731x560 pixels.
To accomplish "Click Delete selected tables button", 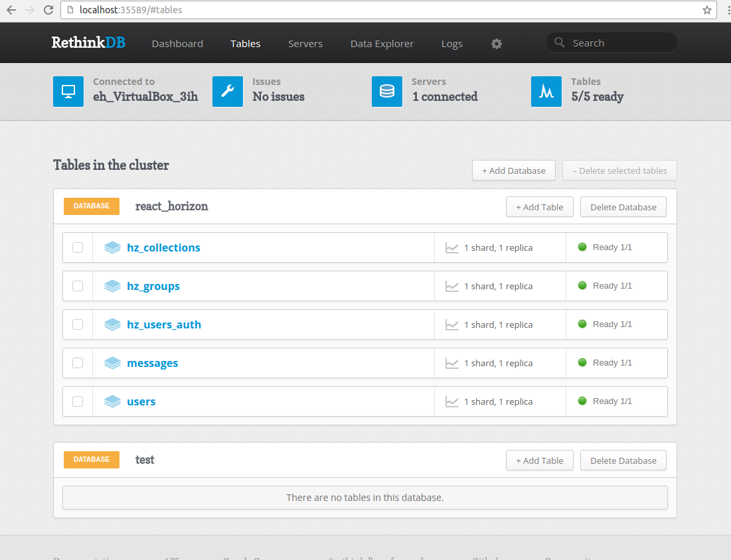I will pos(619,171).
